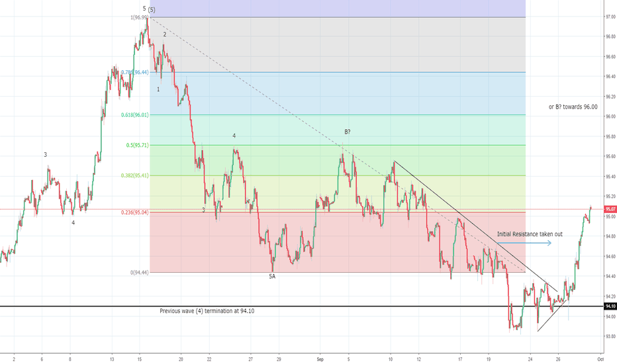Click the black 94.10 price tag
The height and width of the screenshot is (364, 617).
(610, 306)
